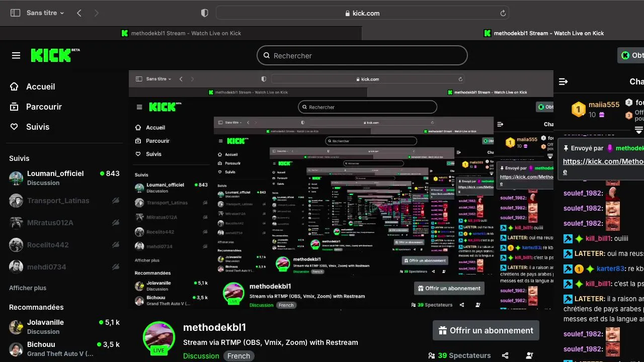The width and height of the screenshot is (644, 362).
Task: Click the Recommandées heading
Action: [36, 307]
